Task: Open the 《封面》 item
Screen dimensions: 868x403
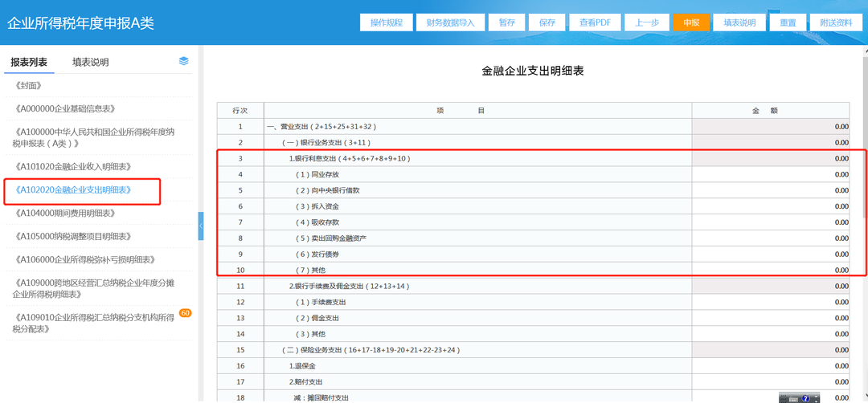Action: click(27, 85)
